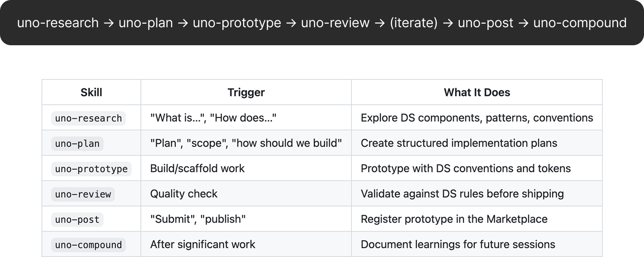The width and height of the screenshot is (644, 257).
Task: Click "Register prototype in the Marketplace" description
Action: pos(454,219)
